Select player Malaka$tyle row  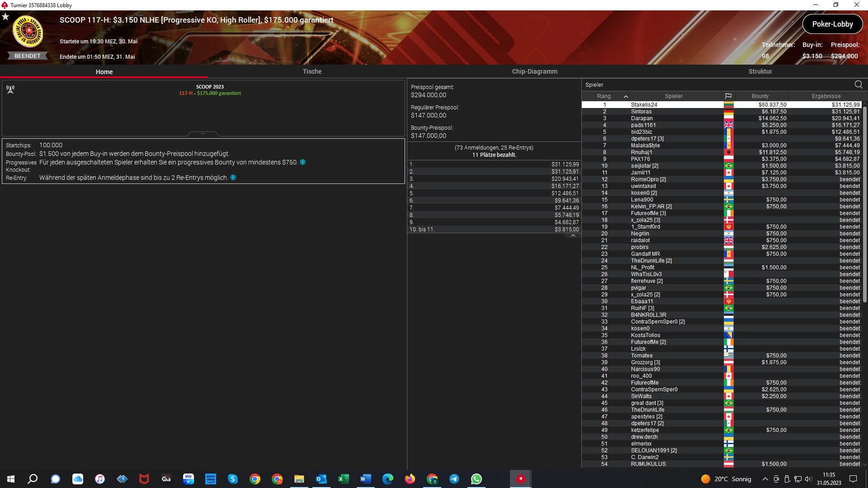pyautogui.click(x=722, y=145)
